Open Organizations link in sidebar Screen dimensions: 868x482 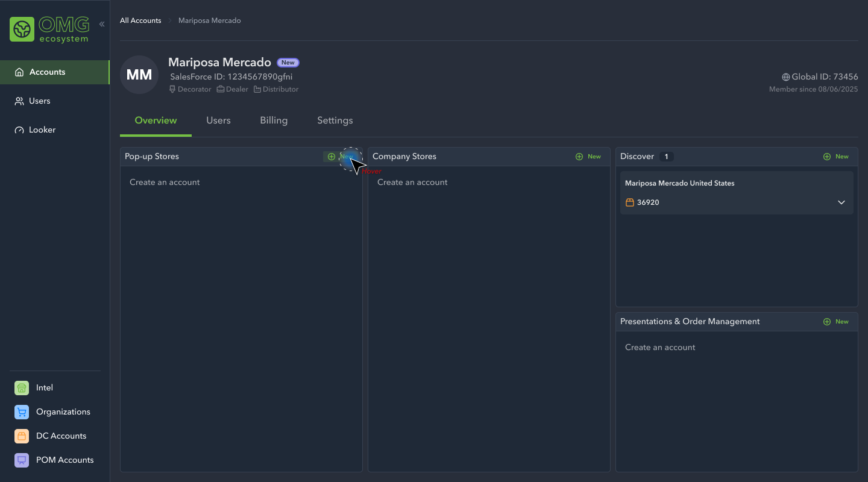[63, 412]
